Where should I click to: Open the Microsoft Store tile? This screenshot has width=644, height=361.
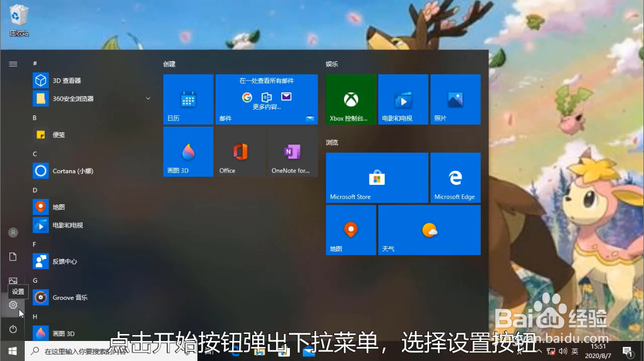click(x=377, y=178)
